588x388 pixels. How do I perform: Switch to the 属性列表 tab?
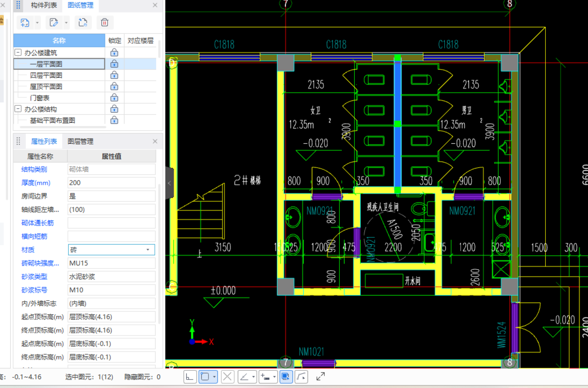44,141
